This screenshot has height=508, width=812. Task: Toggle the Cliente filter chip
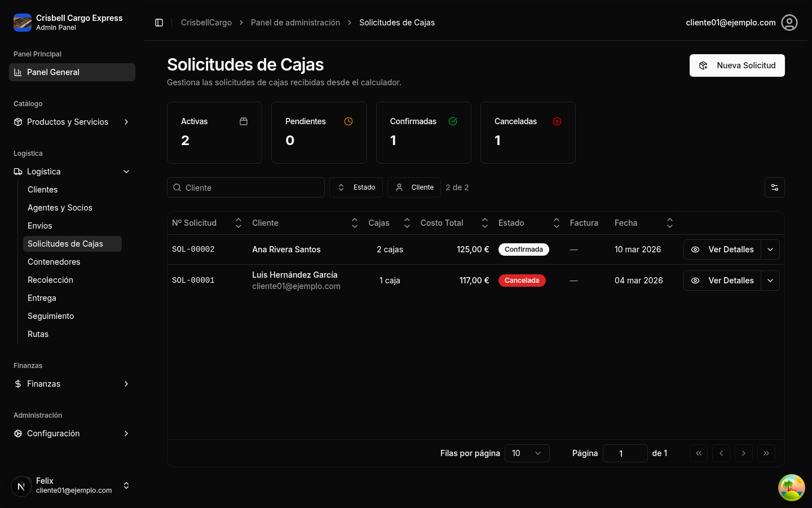click(414, 187)
